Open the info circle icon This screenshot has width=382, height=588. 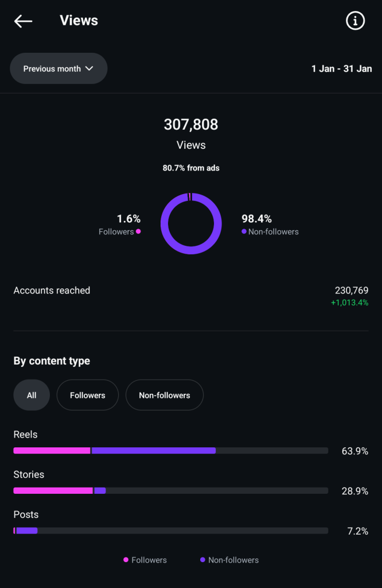[355, 21]
